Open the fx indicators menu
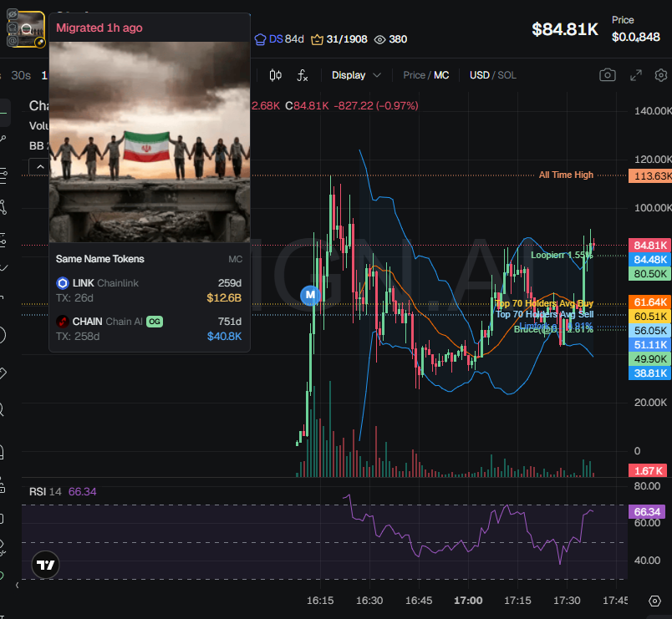The image size is (672, 619). coord(303,75)
